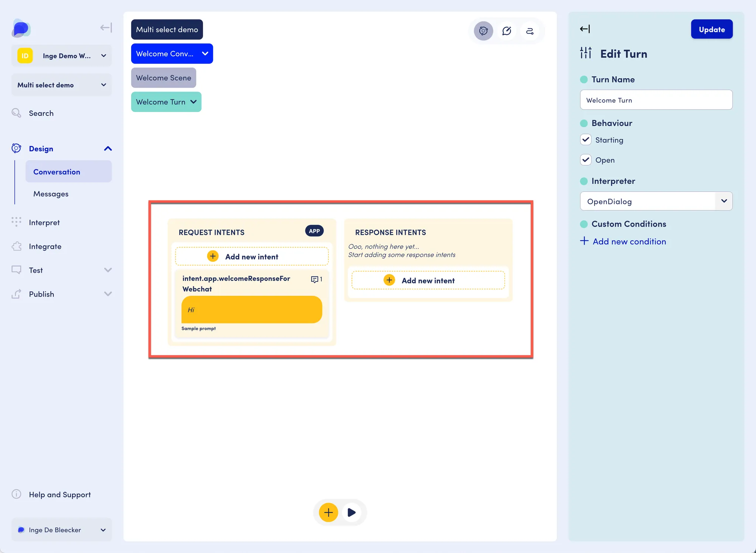
Task: Open the Integrate menu item
Action: pos(45,246)
